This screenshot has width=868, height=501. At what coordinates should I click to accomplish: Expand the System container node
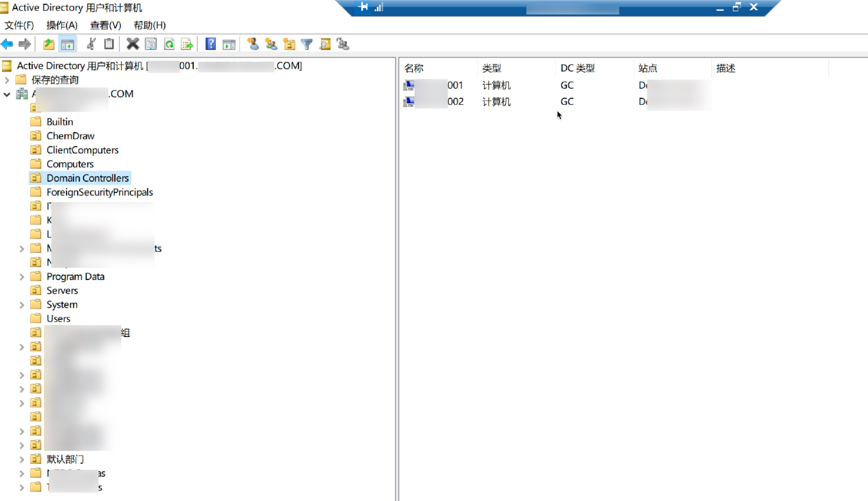point(22,305)
